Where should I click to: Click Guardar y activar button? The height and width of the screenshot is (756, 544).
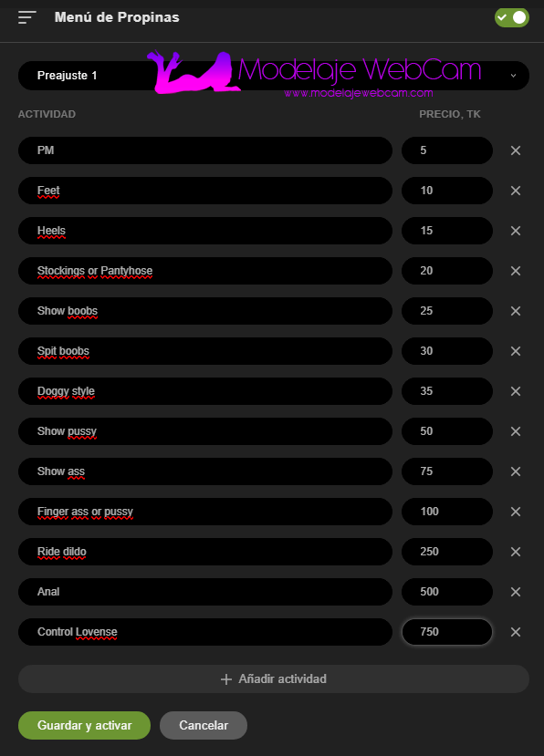(85, 725)
